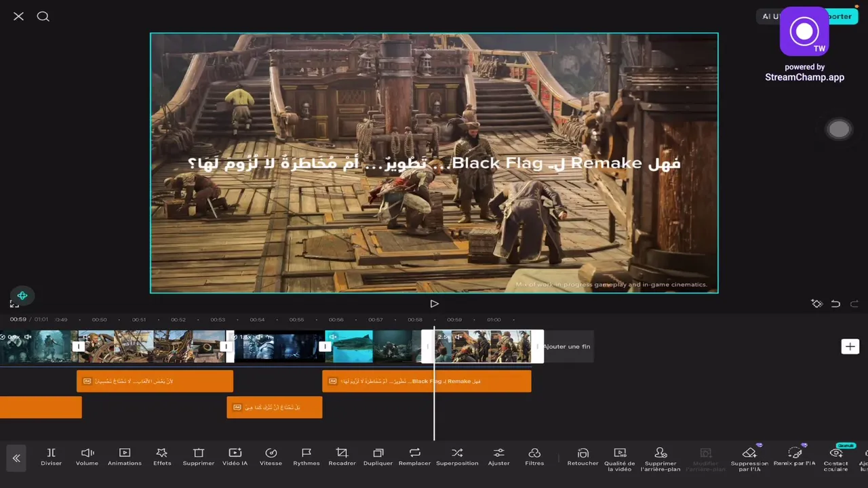Open the Vitesse speed tool
This screenshot has width=868, height=488.
pyautogui.click(x=271, y=457)
